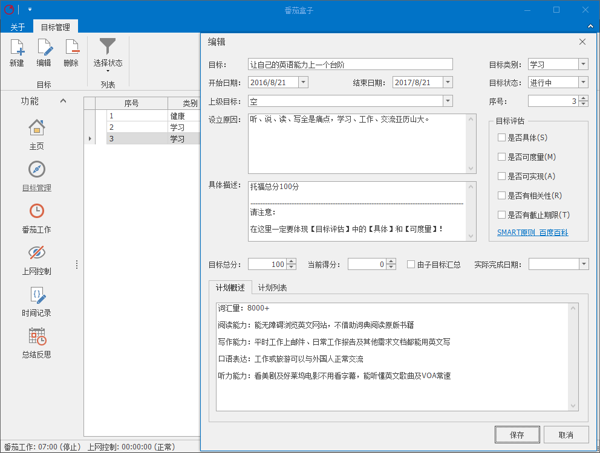Toggle the 由子目标汇总 checkbox
Viewport: 600px width, 453px height.
[412, 265]
